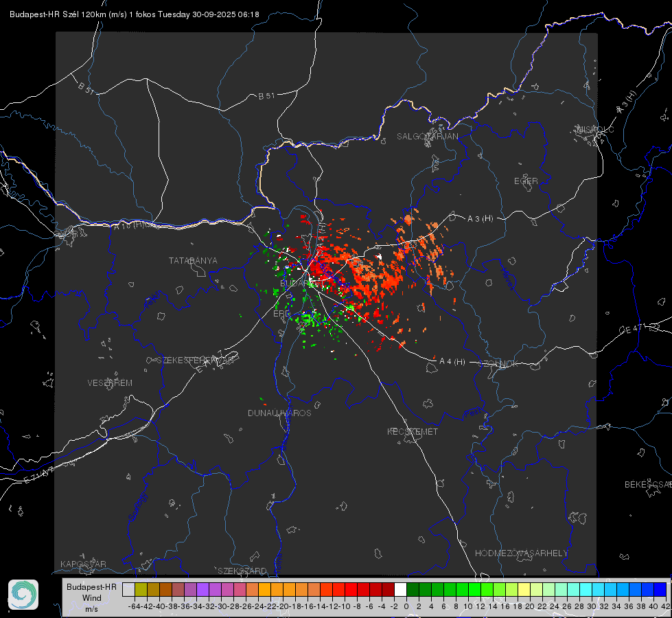Click the ÉRD city label
The image size is (672, 618).
pos(281,314)
